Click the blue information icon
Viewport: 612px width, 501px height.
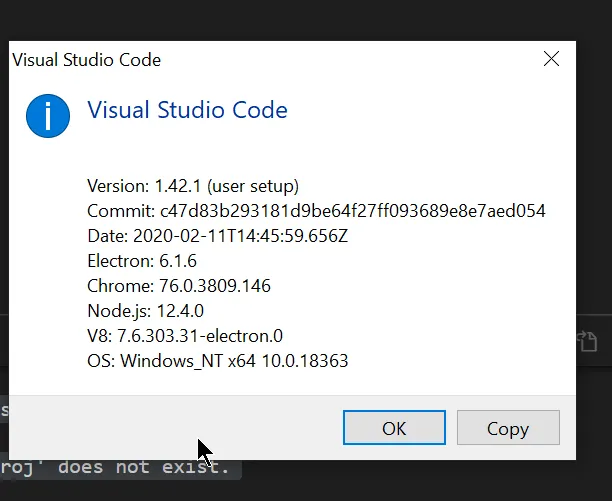[x=48, y=117]
